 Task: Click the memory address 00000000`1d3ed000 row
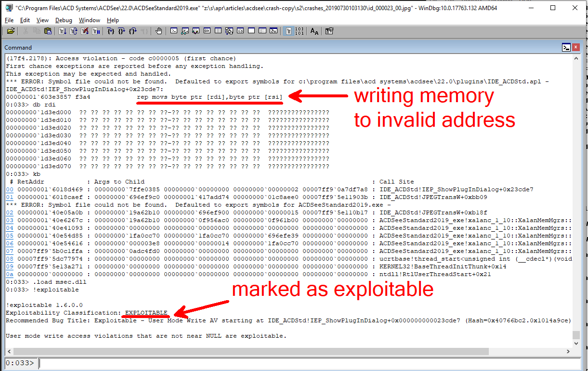point(168,112)
